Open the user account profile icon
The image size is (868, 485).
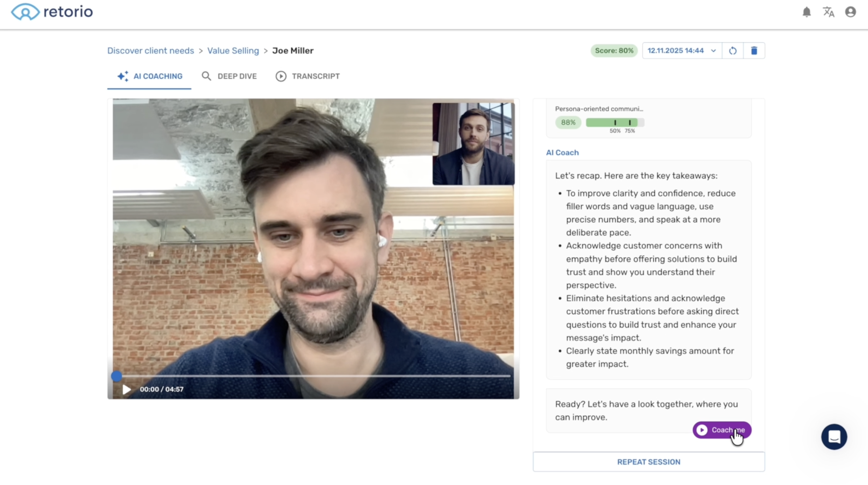pyautogui.click(x=851, y=12)
